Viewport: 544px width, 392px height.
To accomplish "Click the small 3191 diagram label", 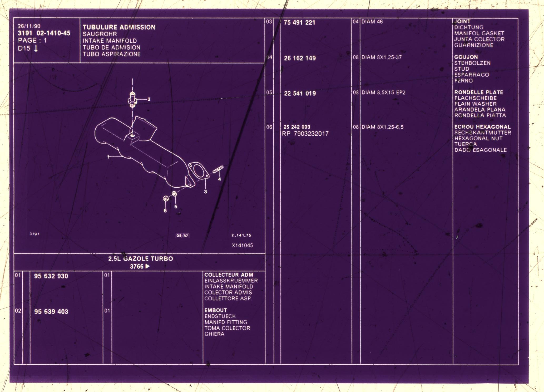I will pos(34,234).
